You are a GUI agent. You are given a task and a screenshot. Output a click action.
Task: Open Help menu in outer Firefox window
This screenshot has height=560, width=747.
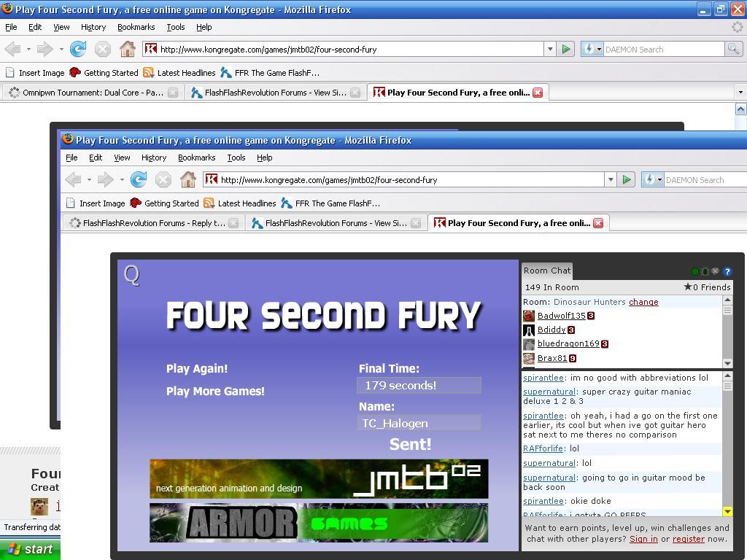click(x=204, y=27)
